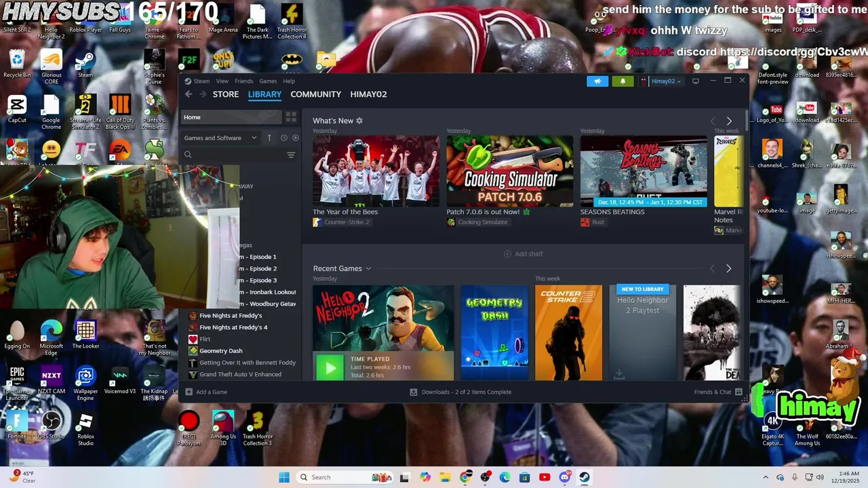Screen dimensions: 868x488
Task: Click the sort ascending arrow in library sidebar
Action: coord(269,138)
